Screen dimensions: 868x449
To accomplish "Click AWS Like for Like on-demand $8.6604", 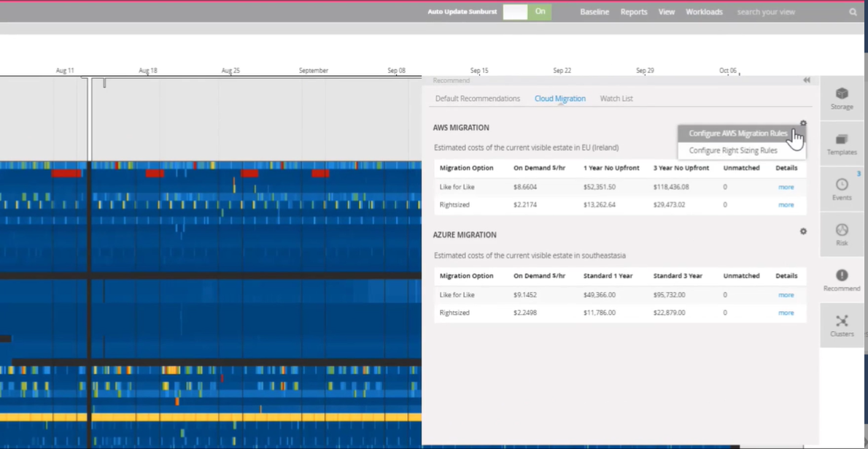I will tap(524, 188).
